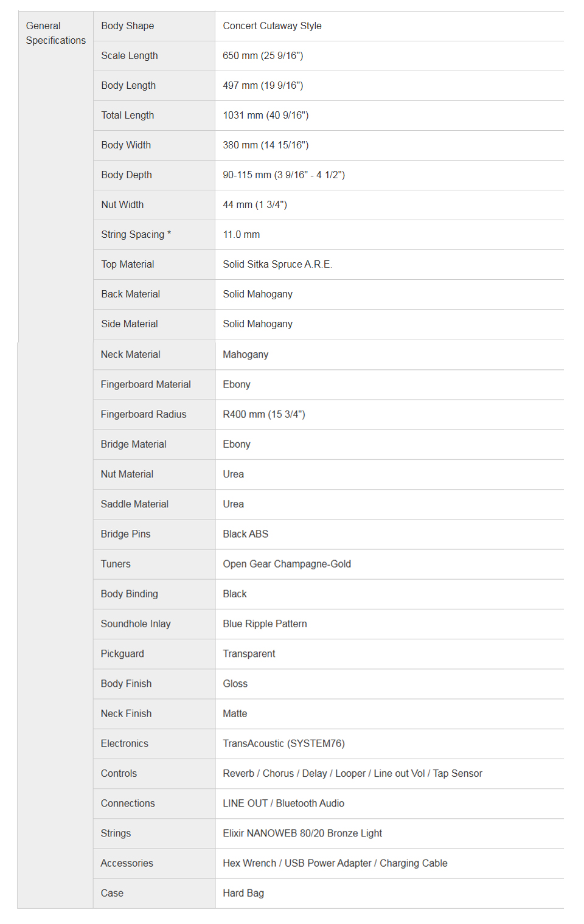This screenshot has width=584, height=924.
Task: Click the Hard Bag case value
Action: pyautogui.click(x=243, y=893)
